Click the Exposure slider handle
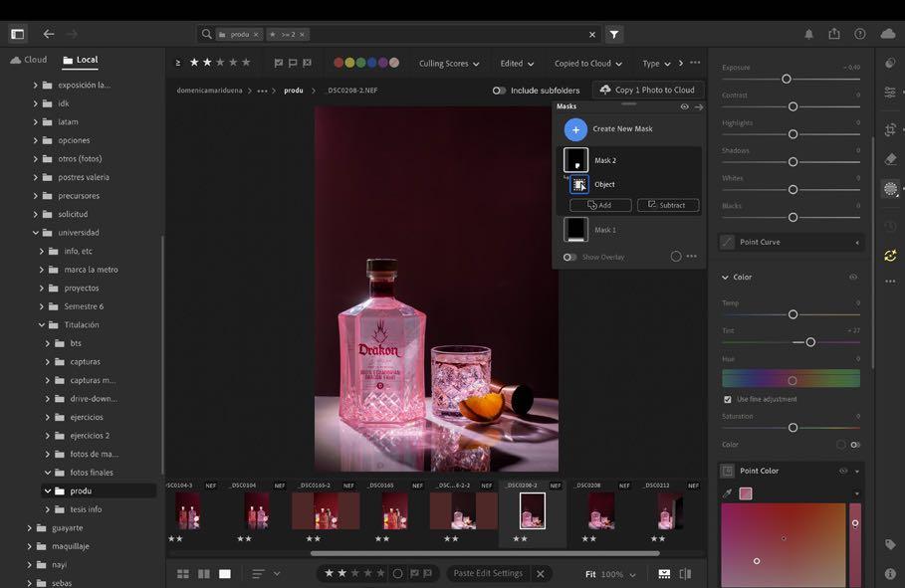 coord(787,79)
